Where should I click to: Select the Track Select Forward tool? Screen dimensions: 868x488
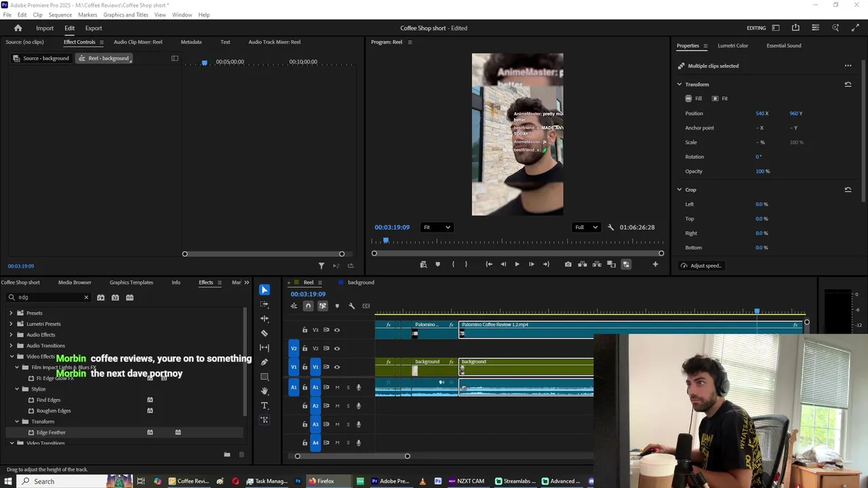click(264, 304)
